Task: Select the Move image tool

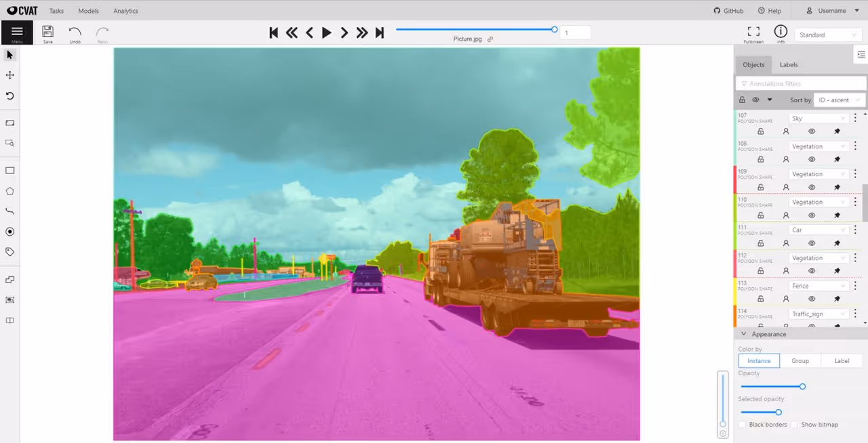Action: tap(10, 75)
